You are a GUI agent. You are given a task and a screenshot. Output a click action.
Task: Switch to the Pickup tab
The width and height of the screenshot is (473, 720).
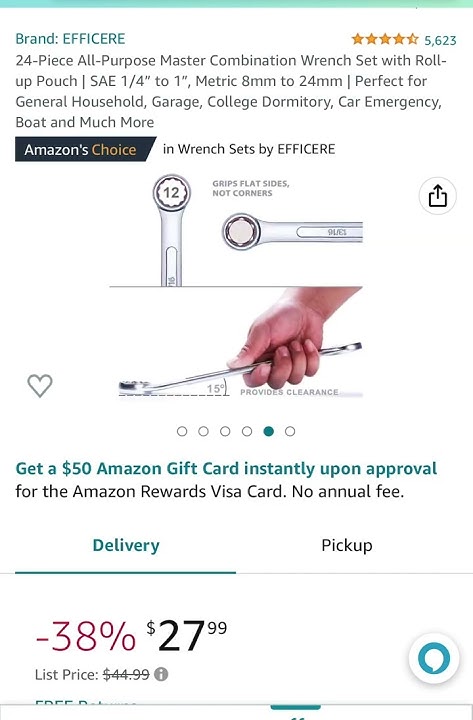pos(347,546)
